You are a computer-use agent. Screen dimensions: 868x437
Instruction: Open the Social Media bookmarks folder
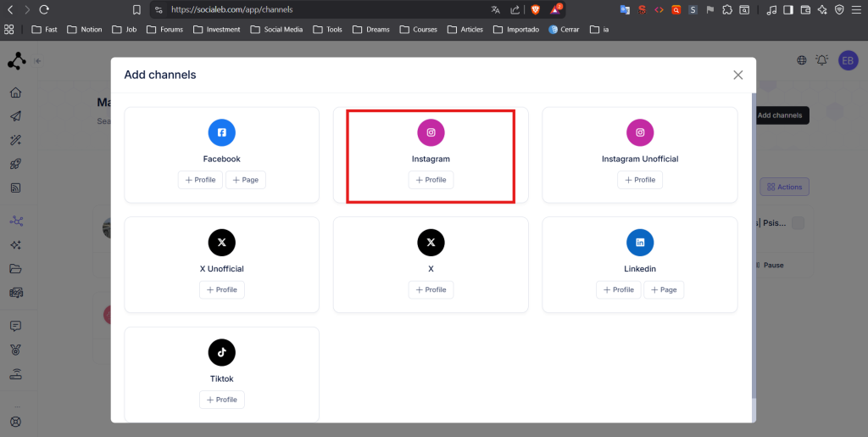[x=277, y=30]
